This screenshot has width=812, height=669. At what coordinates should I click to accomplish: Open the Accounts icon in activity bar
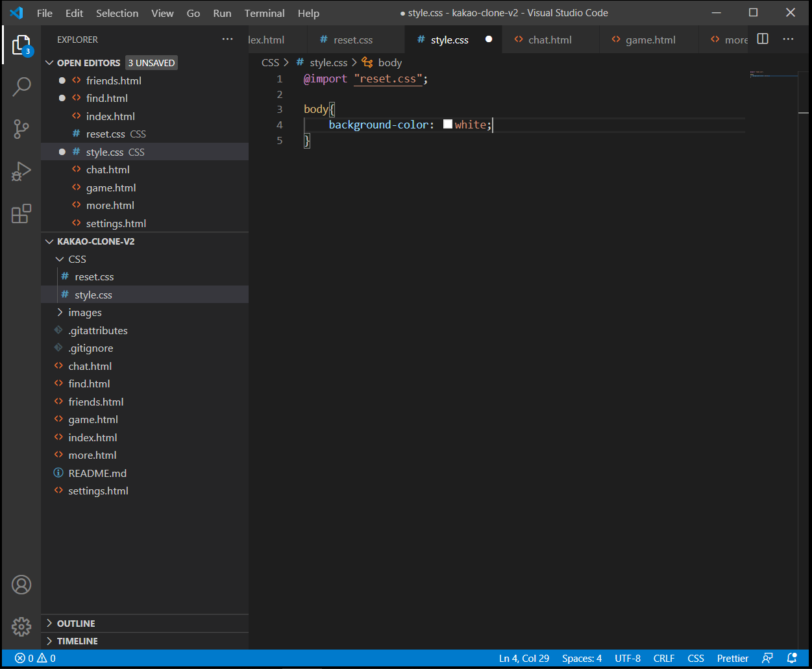(21, 585)
